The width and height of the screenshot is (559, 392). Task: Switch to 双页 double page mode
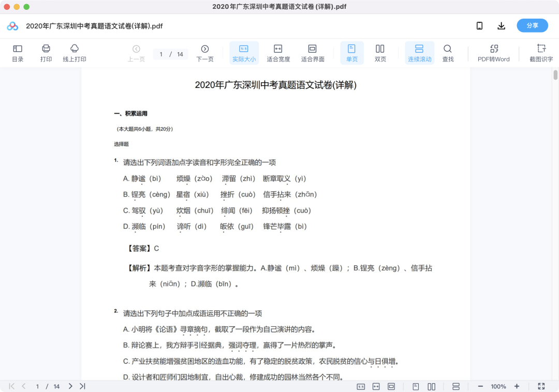pos(380,53)
